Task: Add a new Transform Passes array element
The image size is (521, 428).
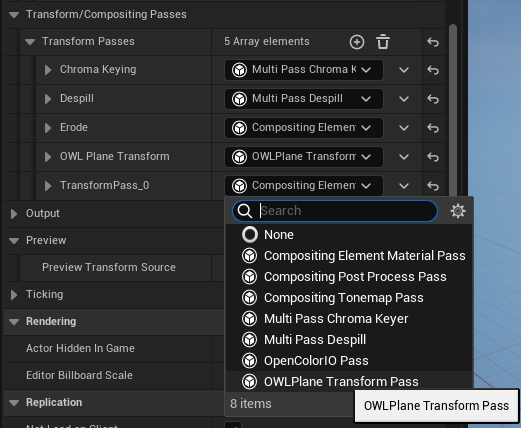Action: [357, 42]
